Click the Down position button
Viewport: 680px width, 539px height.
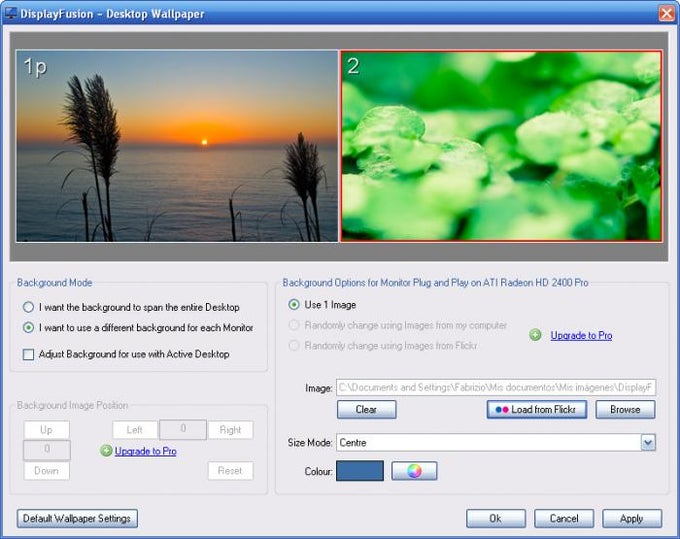[x=46, y=470]
